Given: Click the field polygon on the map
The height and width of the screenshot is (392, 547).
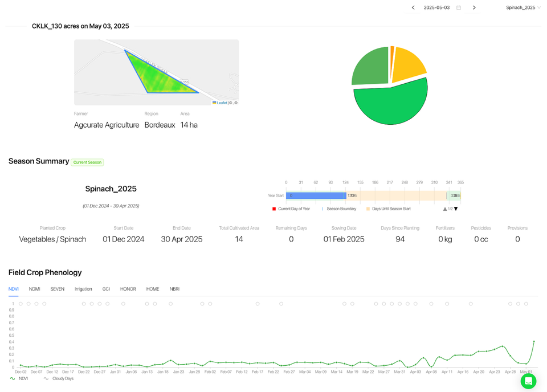Looking at the screenshot, I should [157, 77].
